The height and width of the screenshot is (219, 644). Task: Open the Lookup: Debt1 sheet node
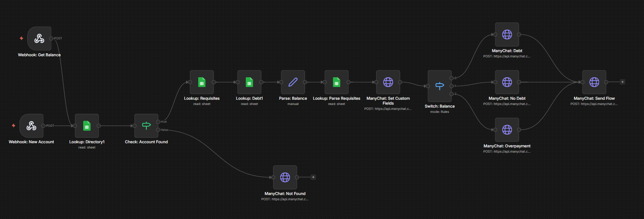pyautogui.click(x=249, y=82)
